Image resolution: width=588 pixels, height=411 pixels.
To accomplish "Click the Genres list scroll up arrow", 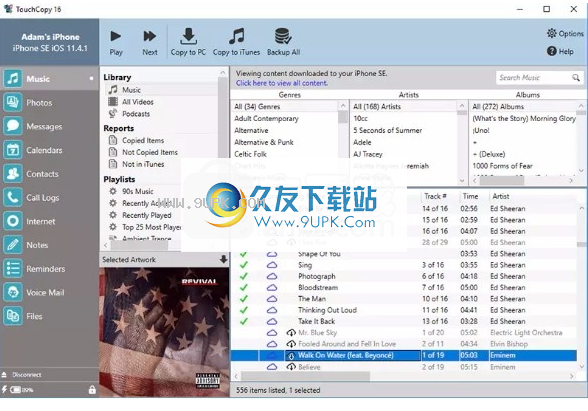I will (343, 106).
